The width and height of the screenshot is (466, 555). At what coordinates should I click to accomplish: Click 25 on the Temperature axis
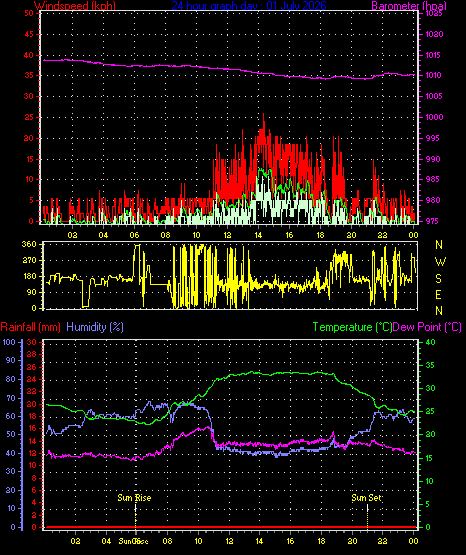430,412
